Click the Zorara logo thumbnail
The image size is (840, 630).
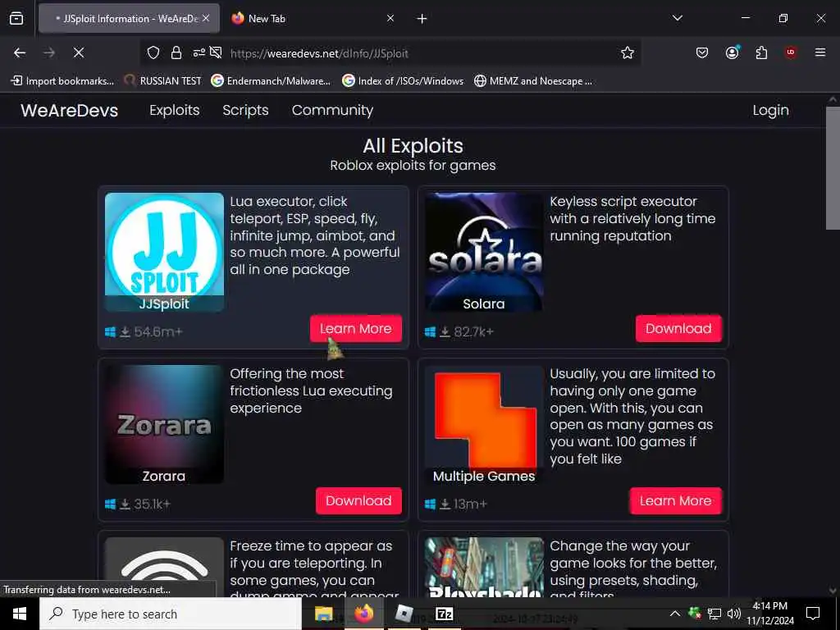[x=164, y=424]
